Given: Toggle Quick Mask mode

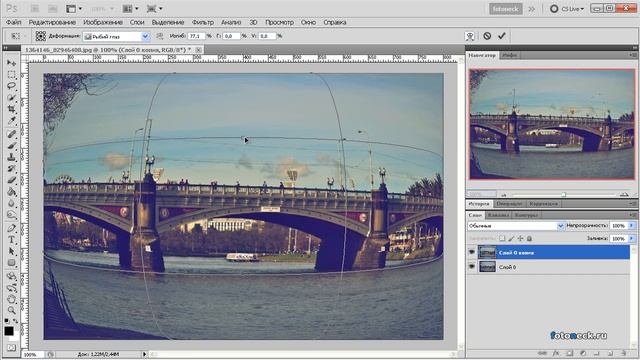Looking at the screenshot, I should (x=11, y=348).
